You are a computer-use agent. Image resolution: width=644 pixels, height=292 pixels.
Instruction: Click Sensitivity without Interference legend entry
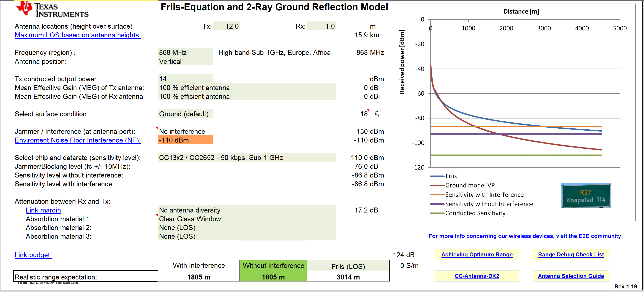click(482, 204)
